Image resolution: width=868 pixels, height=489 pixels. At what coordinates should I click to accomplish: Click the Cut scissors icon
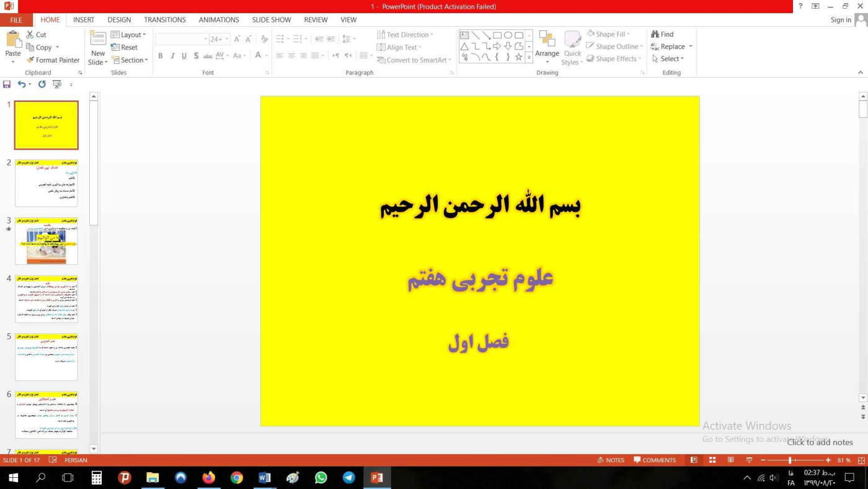coord(30,35)
